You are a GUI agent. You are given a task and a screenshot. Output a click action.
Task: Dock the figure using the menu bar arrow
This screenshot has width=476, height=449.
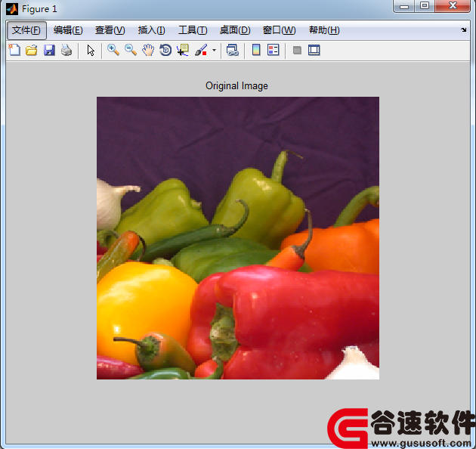(x=463, y=29)
